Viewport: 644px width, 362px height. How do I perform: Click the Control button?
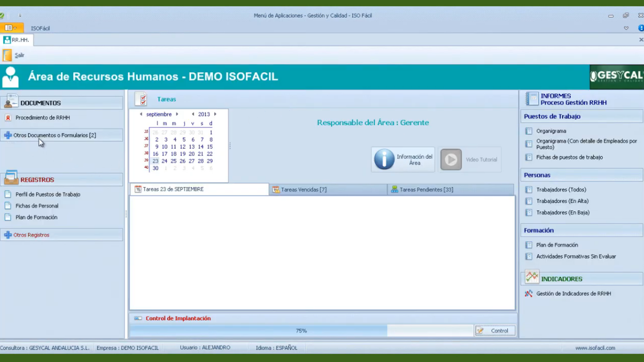(x=495, y=330)
